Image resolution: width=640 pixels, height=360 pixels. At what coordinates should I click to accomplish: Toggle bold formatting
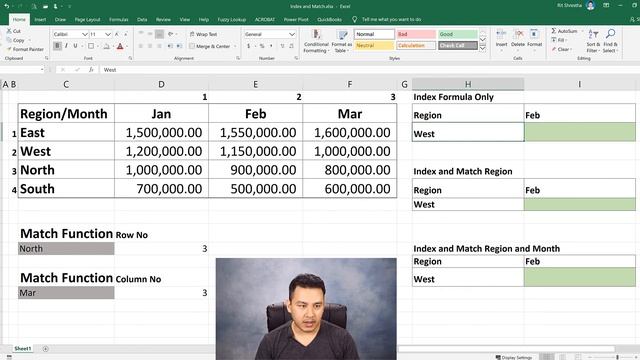(57, 46)
